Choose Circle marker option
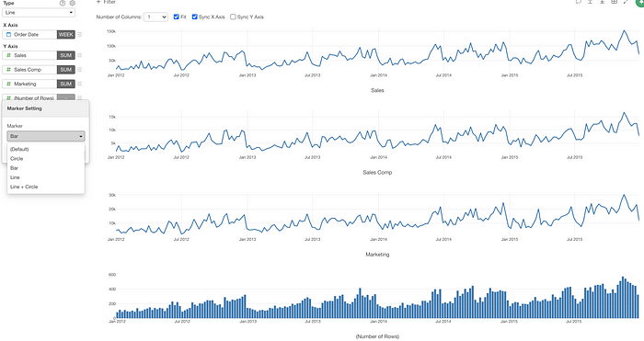This screenshot has width=644, height=341. (x=46, y=159)
